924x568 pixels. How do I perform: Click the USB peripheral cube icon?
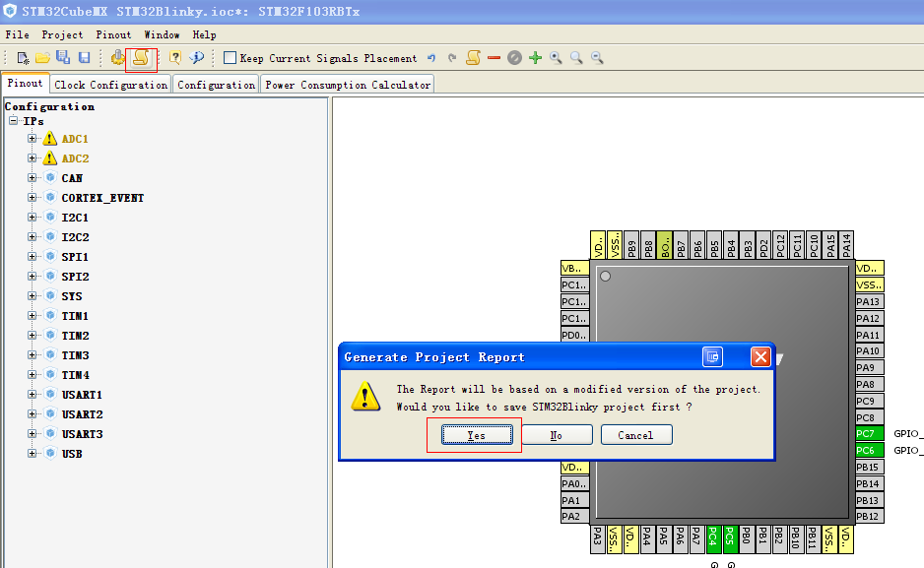[x=50, y=453]
